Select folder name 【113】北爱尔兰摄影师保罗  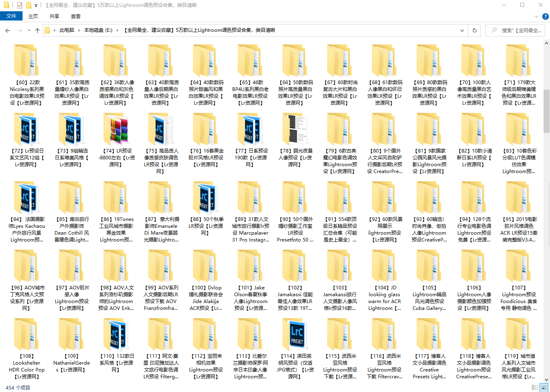250,366
